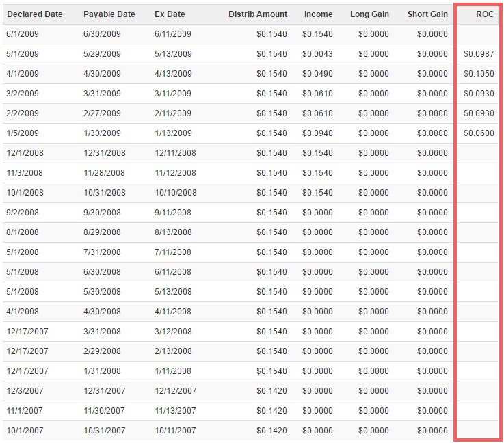Select ex date 10/11/2007
Viewport: 504px width, 443px height.
click(176, 431)
